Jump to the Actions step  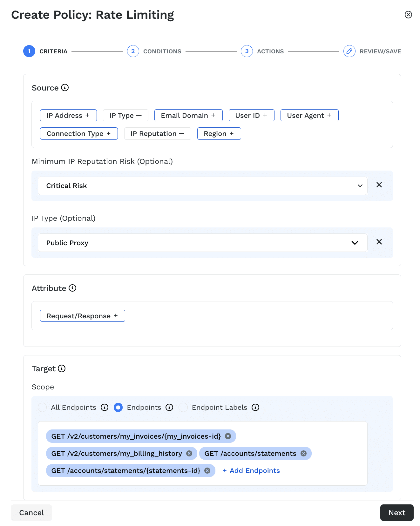click(247, 51)
